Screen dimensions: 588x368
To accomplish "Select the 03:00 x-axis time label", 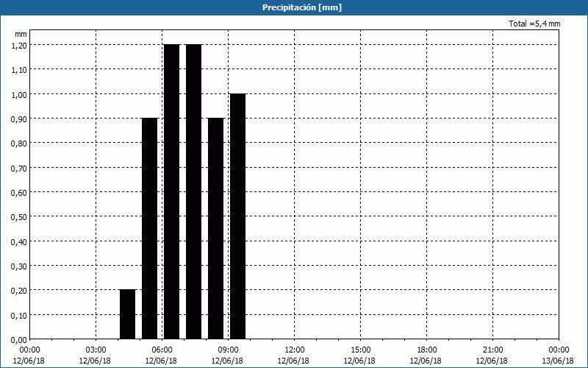I will coord(96,350).
